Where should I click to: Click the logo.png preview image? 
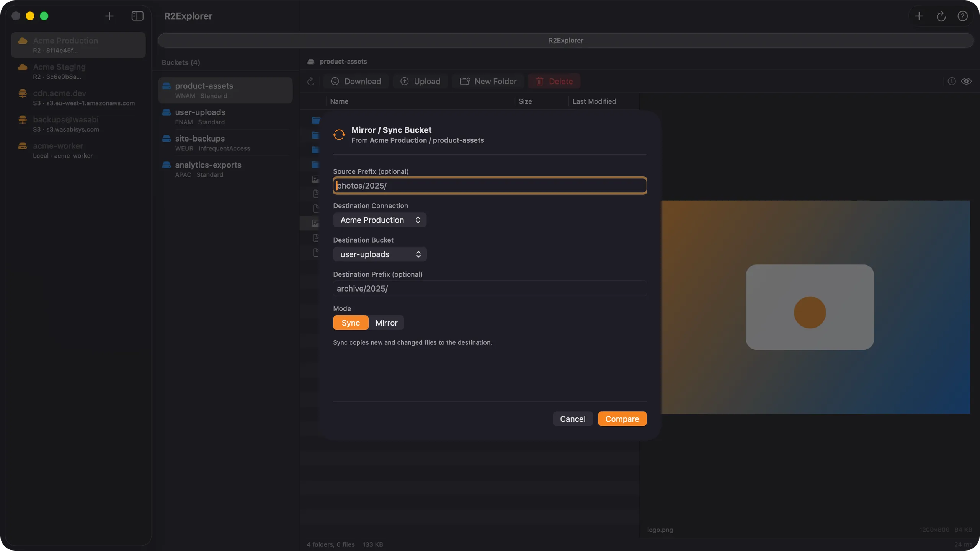(x=815, y=307)
